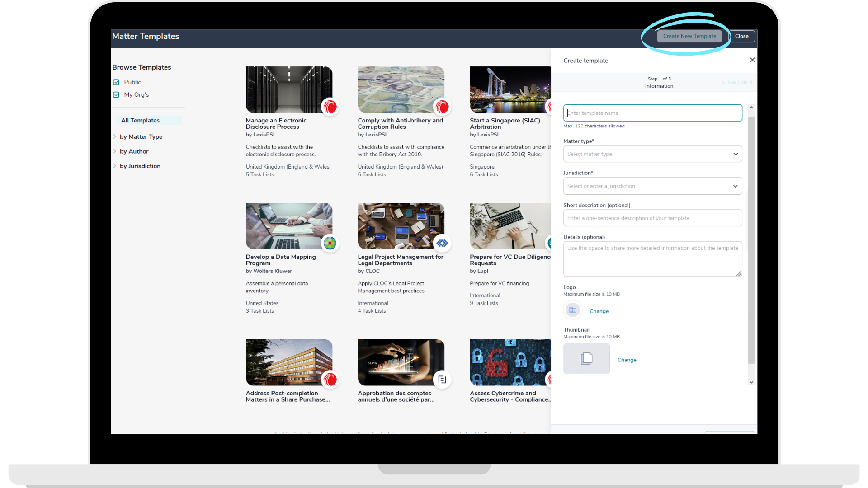Click the X icon closing Create template panel

point(752,60)
